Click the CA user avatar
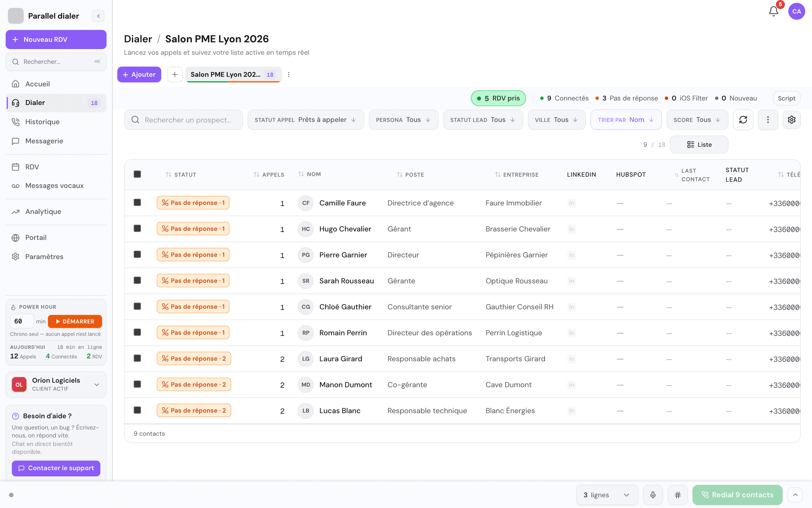The height and width of the screenshot is (508, 812). pyautogui.click(x=796, y=11)
